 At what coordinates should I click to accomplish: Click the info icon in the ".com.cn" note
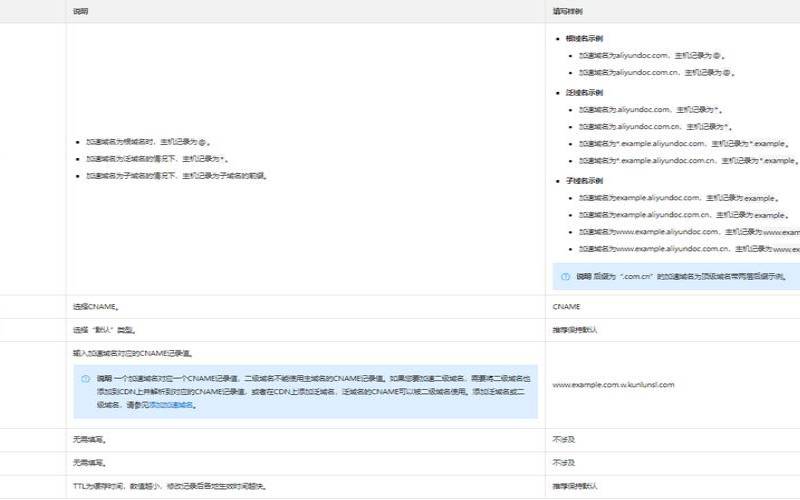click(565, 277)
